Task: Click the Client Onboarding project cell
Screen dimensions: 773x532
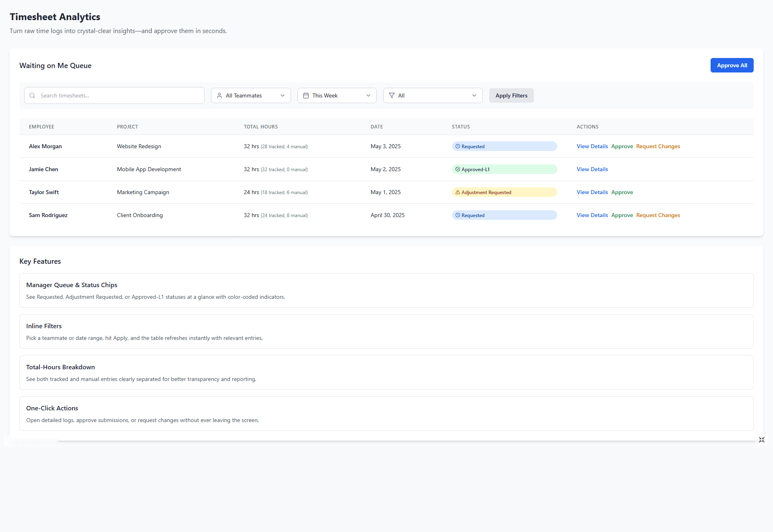Action: [x=140, y=215]
